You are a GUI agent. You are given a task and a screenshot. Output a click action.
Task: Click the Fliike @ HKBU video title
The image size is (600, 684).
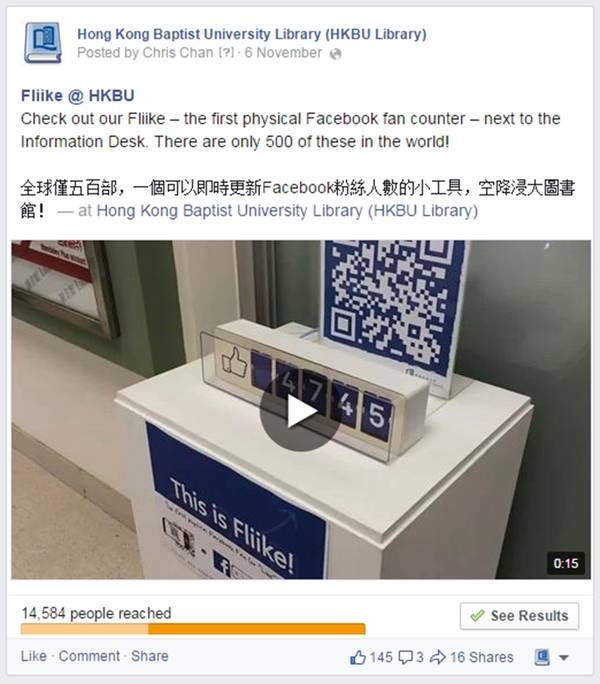coord(78,96)
